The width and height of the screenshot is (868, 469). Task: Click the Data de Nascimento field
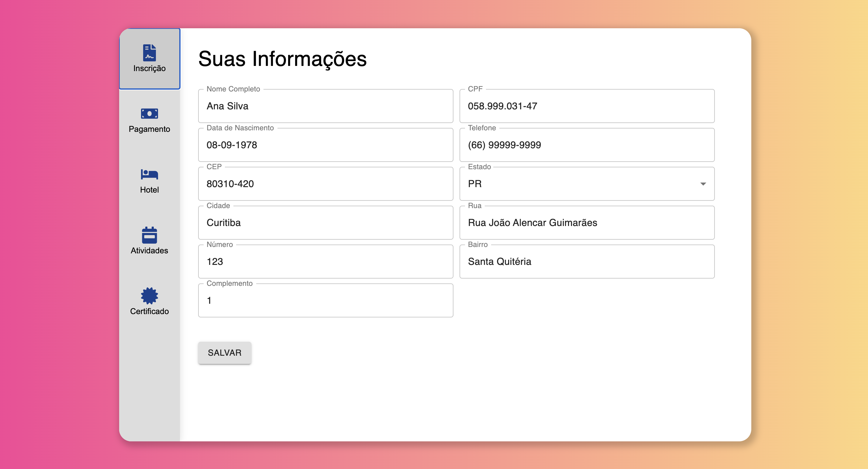pyautogui.click(x=325, y=145)
